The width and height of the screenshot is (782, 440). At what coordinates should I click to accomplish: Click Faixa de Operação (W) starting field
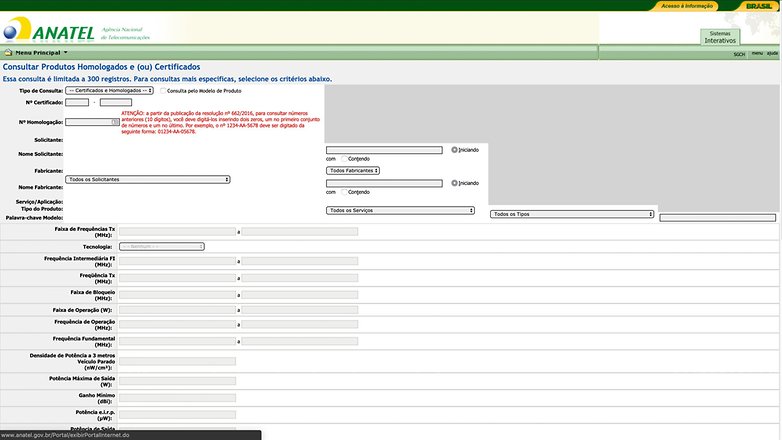[178, 310]
